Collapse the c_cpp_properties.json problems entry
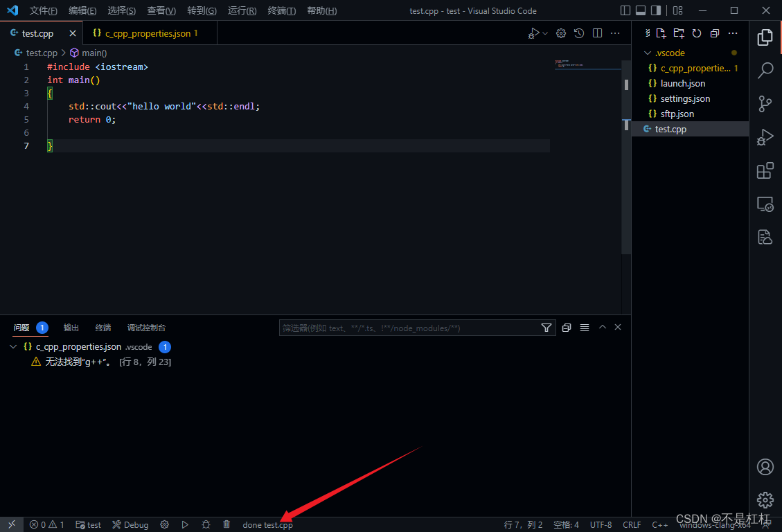 (x=12, y=346)
